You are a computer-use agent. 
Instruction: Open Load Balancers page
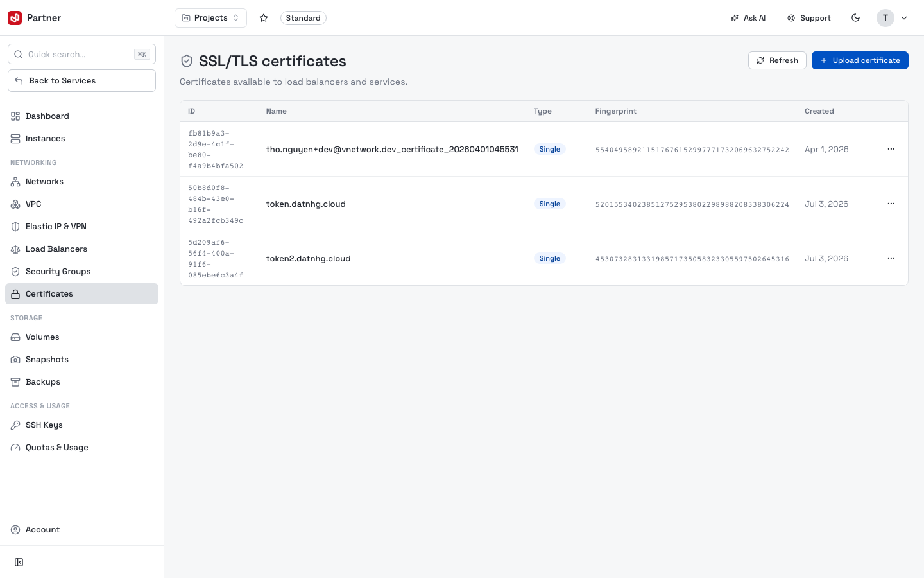(81, 249)
